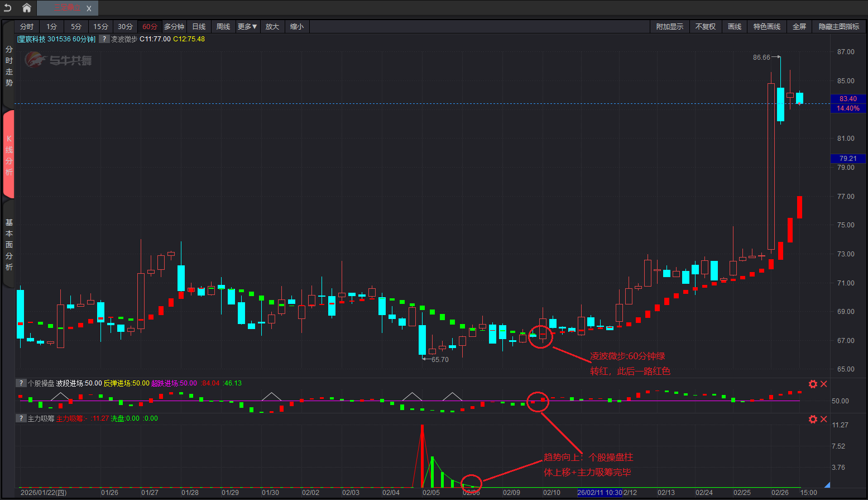Click help question mark beside 个股操盘

pos(21,383)
